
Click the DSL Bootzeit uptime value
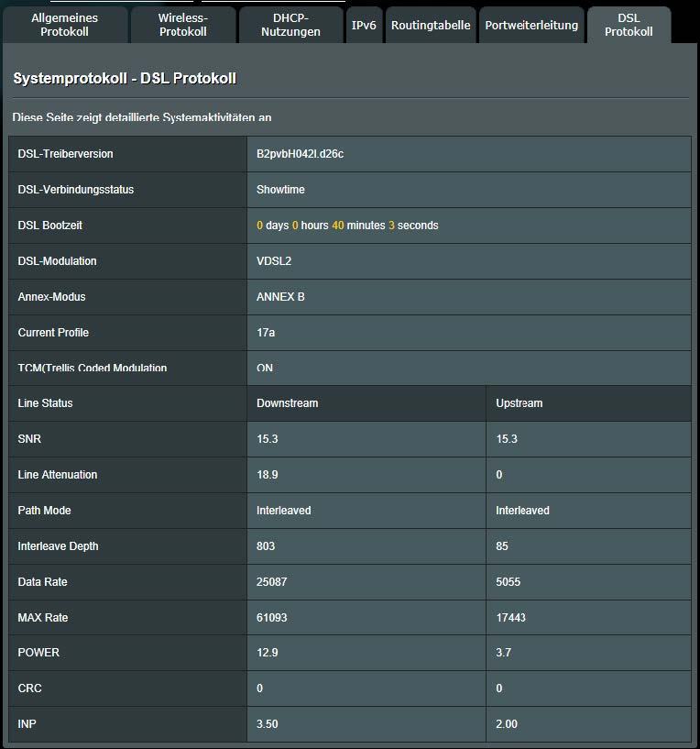click(347, 226)
